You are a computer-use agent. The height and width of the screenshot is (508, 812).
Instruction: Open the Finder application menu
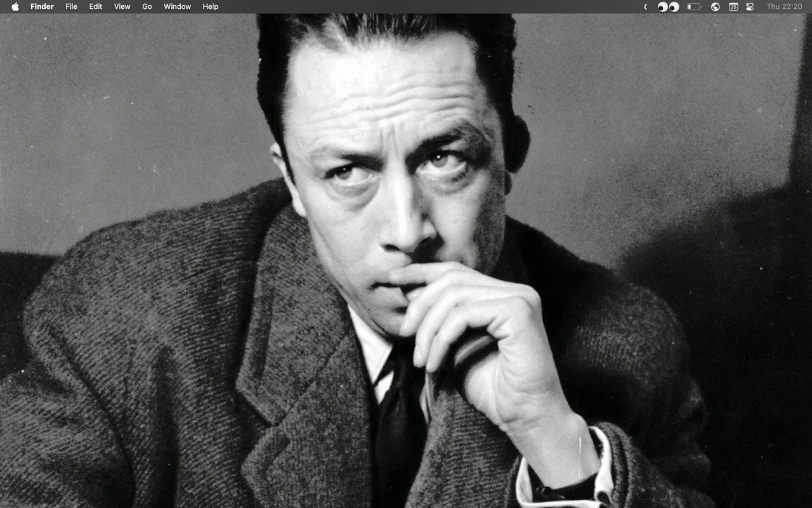(x=42, y=6)
